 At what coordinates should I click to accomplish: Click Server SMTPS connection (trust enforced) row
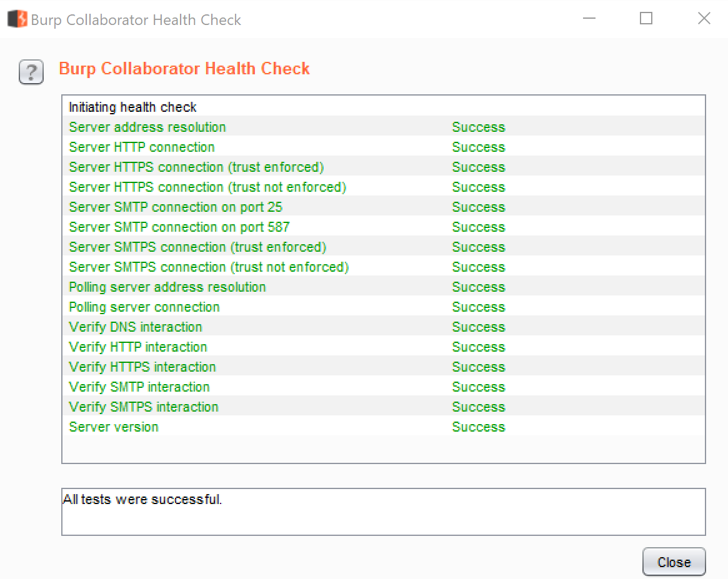(197, 247)
